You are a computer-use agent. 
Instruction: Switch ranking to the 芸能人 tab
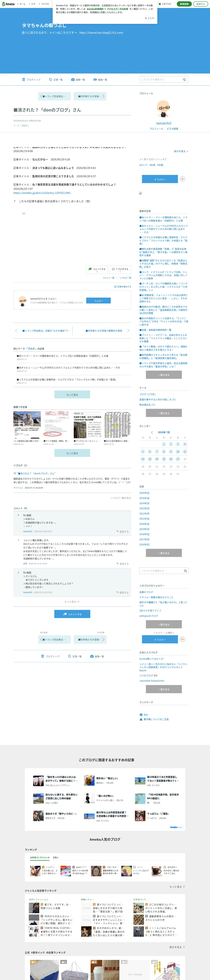(56, 857)
